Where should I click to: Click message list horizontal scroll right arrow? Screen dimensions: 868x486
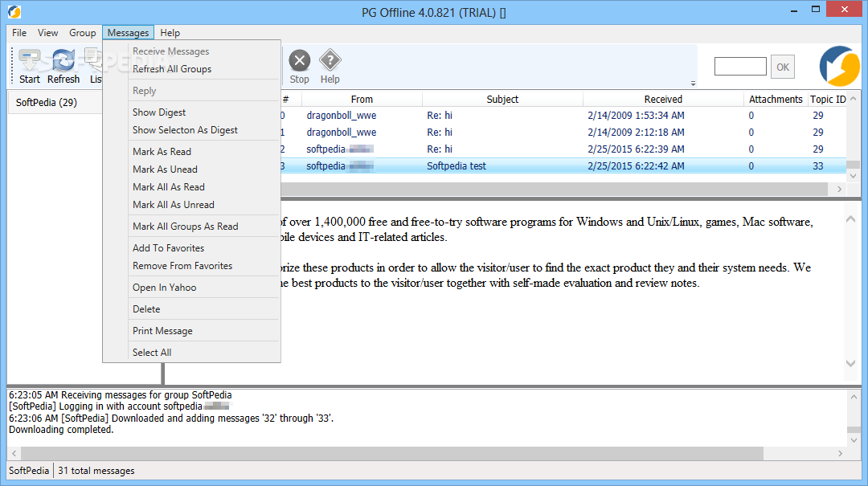839,190
